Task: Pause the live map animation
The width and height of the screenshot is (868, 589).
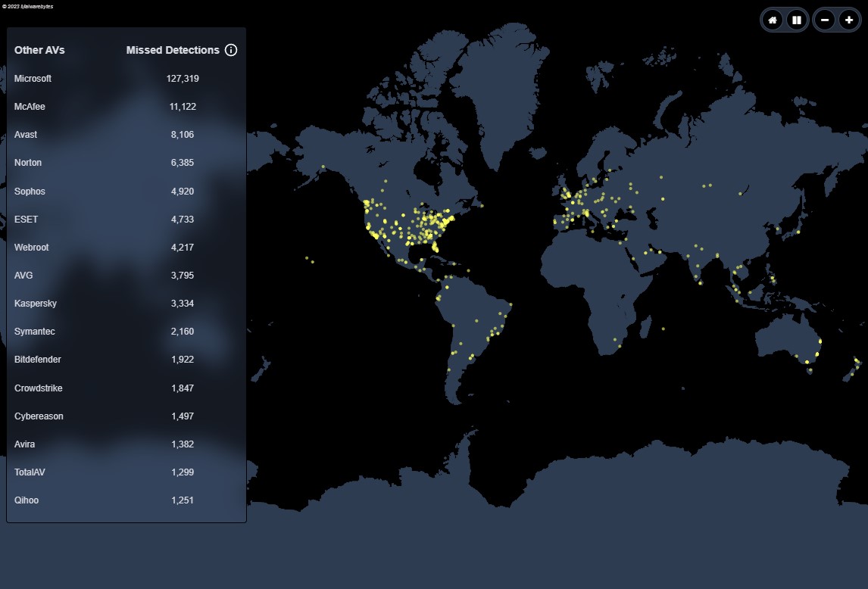Action: [x=797, y=20]
